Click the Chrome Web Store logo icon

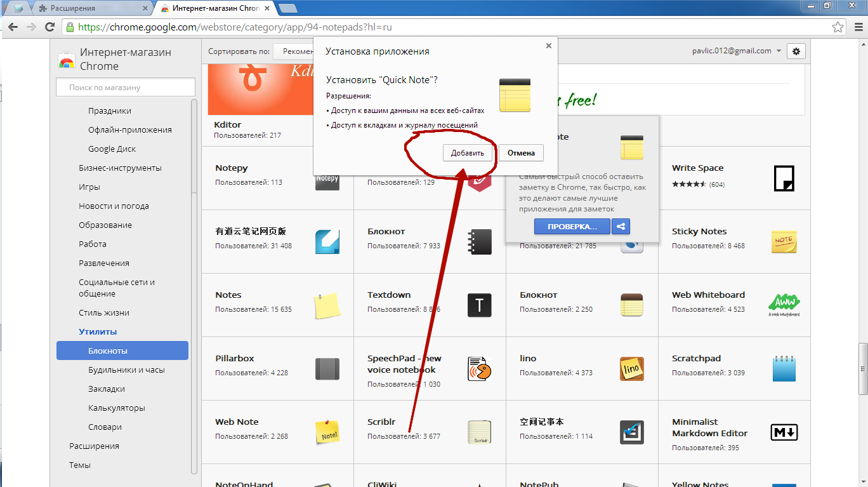(67, 60)
